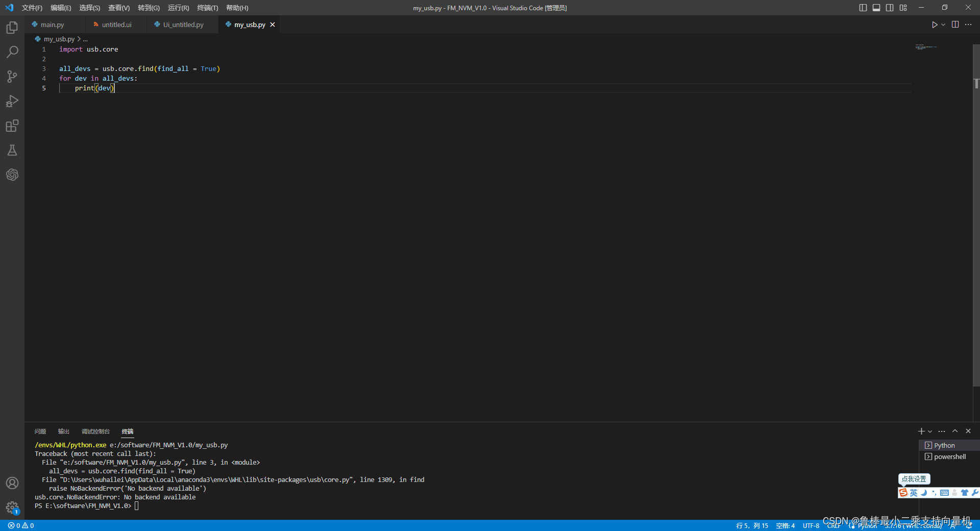
Task: Maximize the panel with the chevron
Action: coord(955,431)
